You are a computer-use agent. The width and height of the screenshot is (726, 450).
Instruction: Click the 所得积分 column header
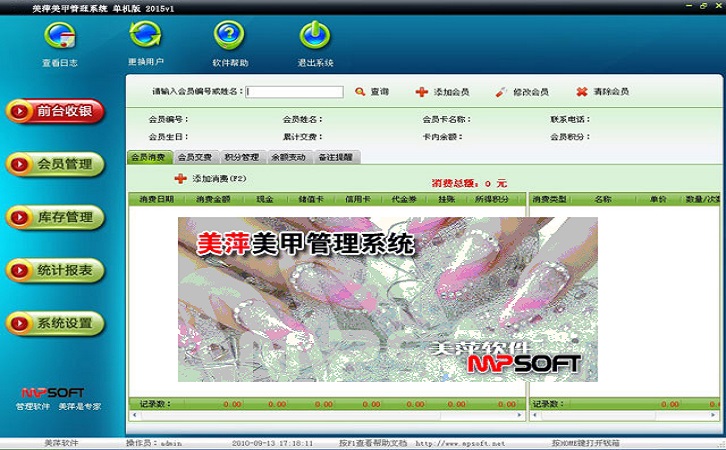(x=492, y=199)
